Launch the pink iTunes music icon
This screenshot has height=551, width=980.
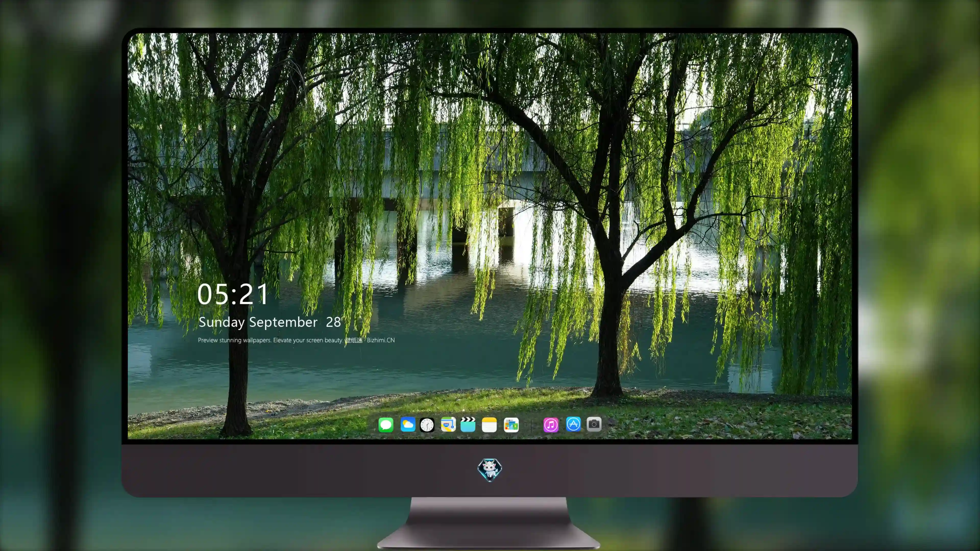(x=551, y=425)
